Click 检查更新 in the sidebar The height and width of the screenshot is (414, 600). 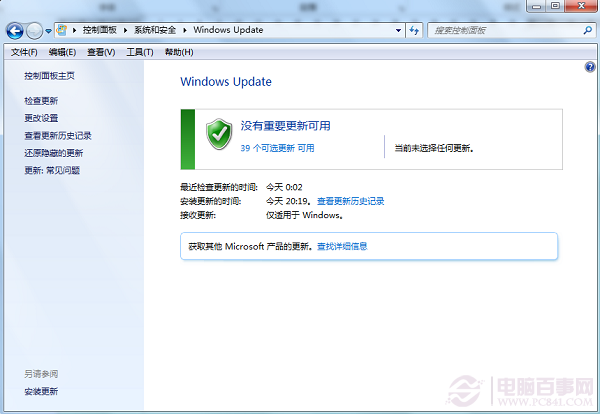(41, 101)
